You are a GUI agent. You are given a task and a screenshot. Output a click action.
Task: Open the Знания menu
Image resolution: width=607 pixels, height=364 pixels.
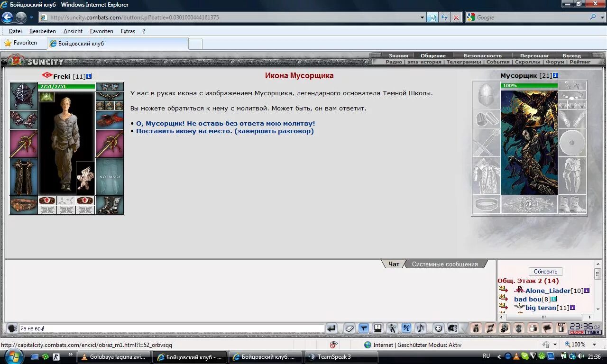tap(398, 55)
